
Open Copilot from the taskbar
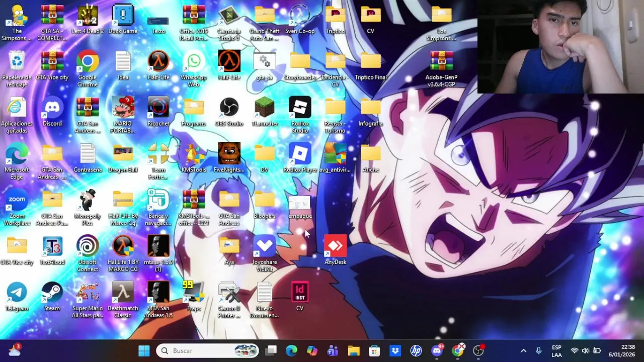click(x=312, y=350)
